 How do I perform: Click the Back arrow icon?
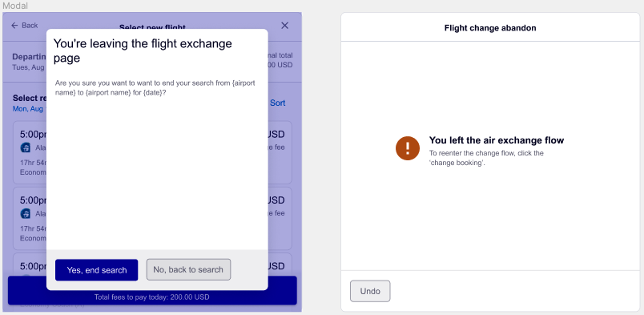pyautogui.click(x=14, y=26)
